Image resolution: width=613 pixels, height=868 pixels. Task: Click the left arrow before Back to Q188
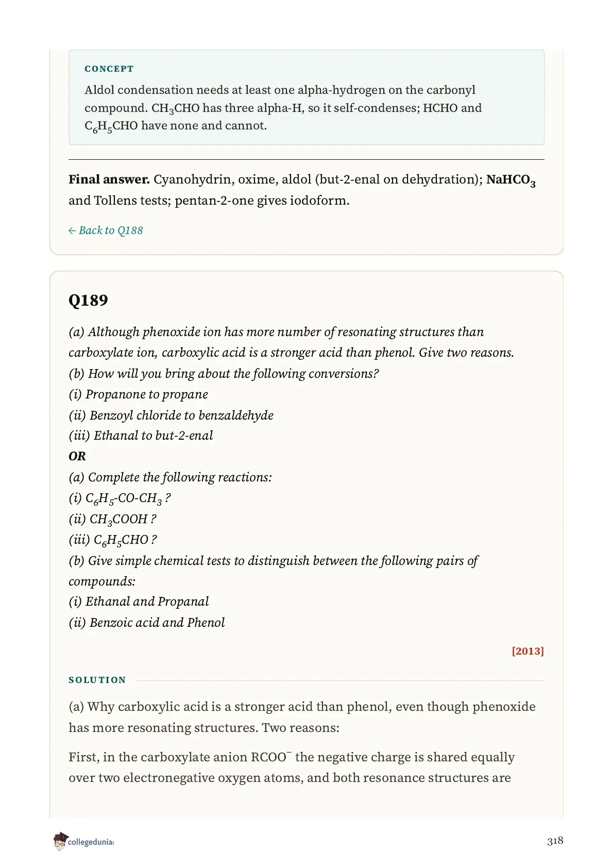click(72, 231)
